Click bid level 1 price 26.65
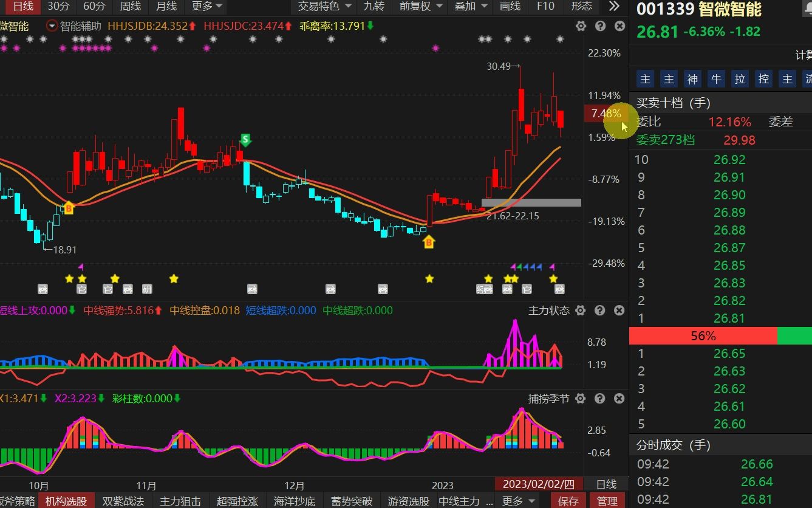This screenshot has width=812, height=508. click(x=729, y=354)
